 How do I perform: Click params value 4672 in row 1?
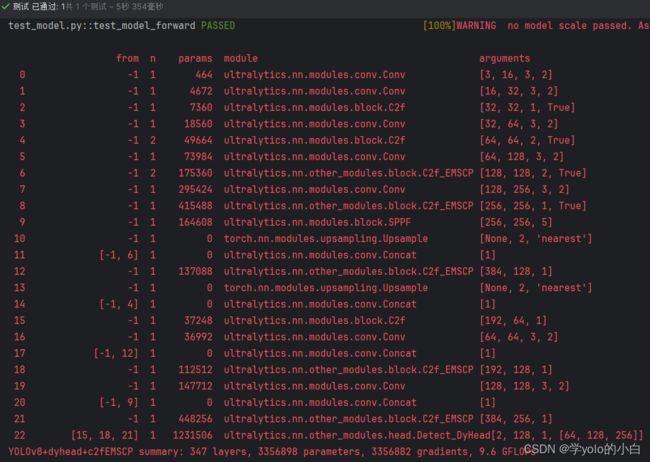pyautogui.click(x=201, y=91)
